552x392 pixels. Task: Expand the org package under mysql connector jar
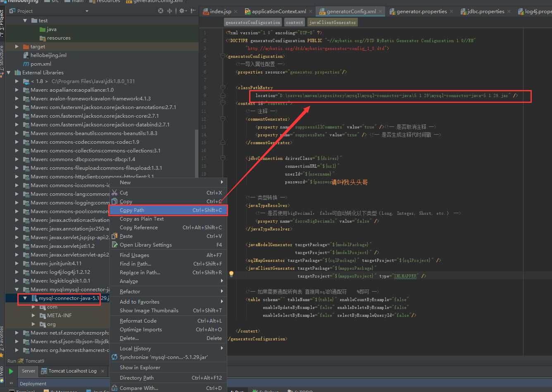coord(34,324)
